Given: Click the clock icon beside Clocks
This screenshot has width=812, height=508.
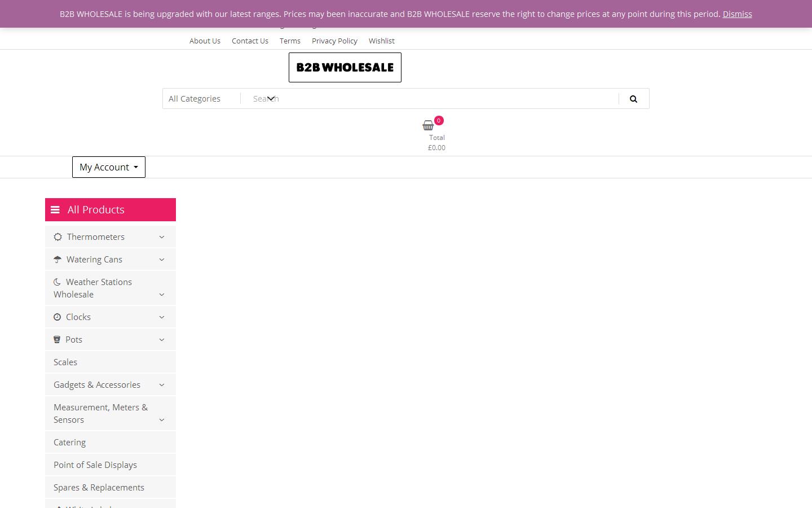Looking at the screenshot, I should tap(57, 317).
